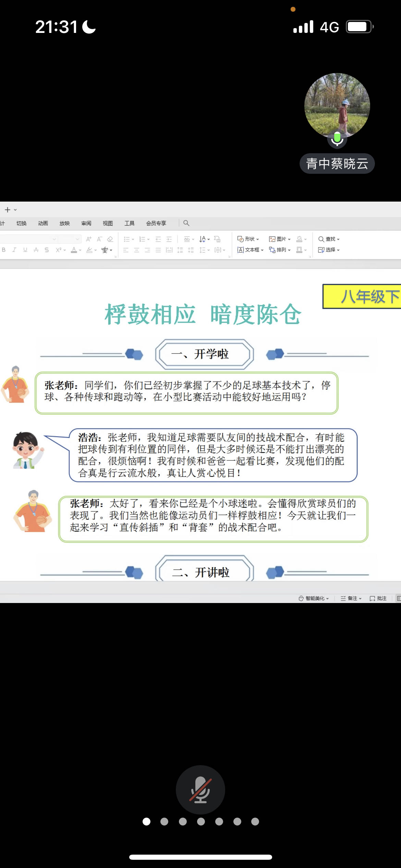Expand the 智能美化 smart beautify menu
Image resolution: width=401 pixels, height=868 pixels.
[x=314, y=598]
